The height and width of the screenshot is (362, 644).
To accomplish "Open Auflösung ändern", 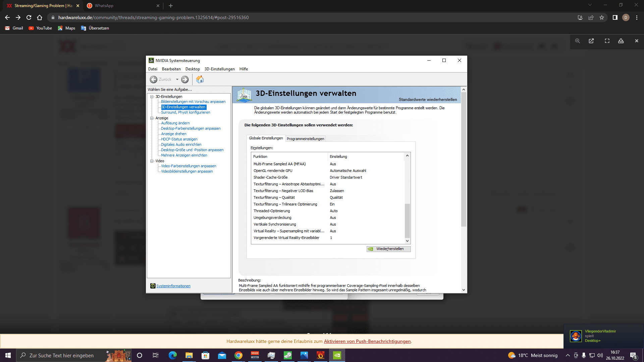I will coord(175,123).
